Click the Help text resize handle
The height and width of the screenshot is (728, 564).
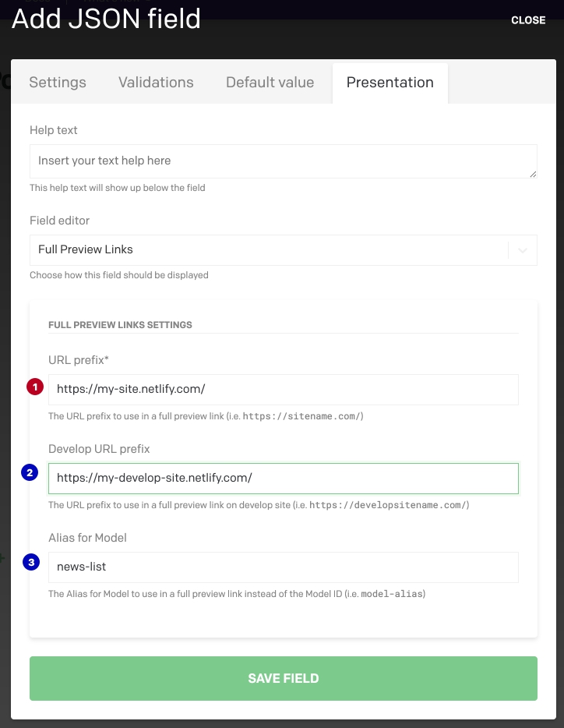pyautogui.click(x=533, y=174)
